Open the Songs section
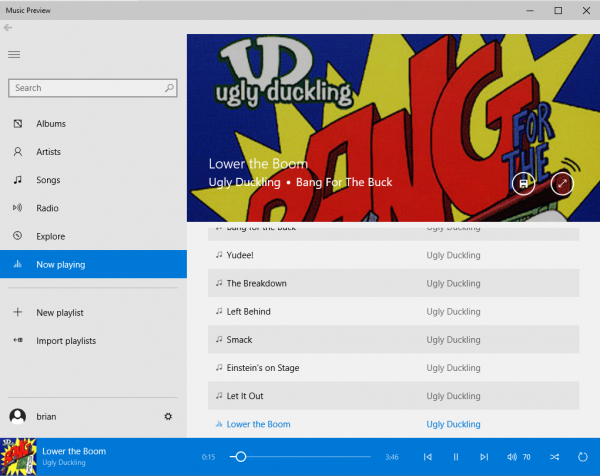 (x=93, y=180)
